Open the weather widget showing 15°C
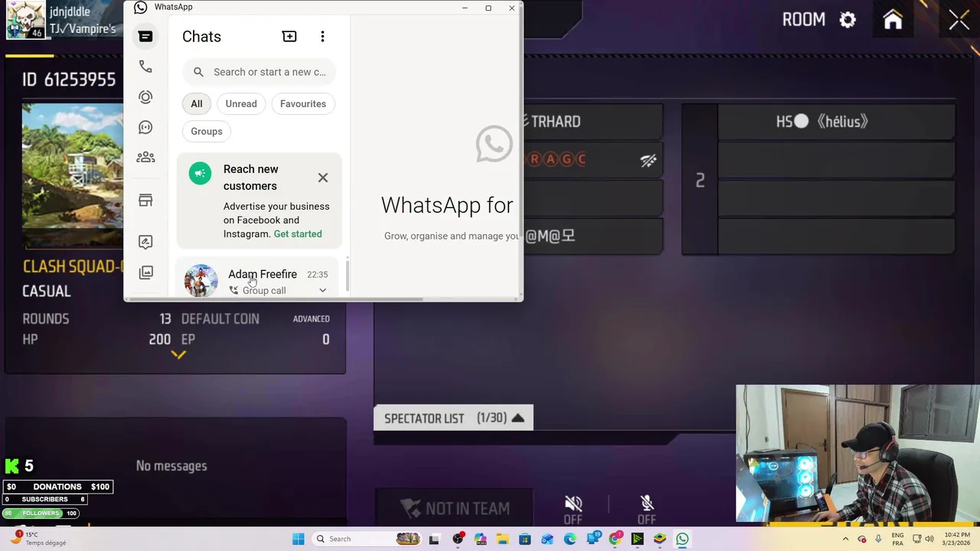980x551 pixels. (x=38, y=539)
